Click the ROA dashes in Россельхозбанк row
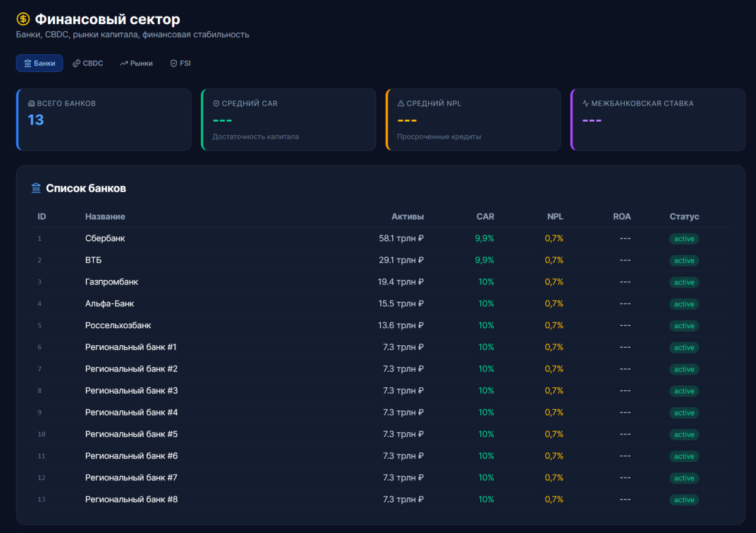This screenshot has height=533, width=756. tap(625, 326)
